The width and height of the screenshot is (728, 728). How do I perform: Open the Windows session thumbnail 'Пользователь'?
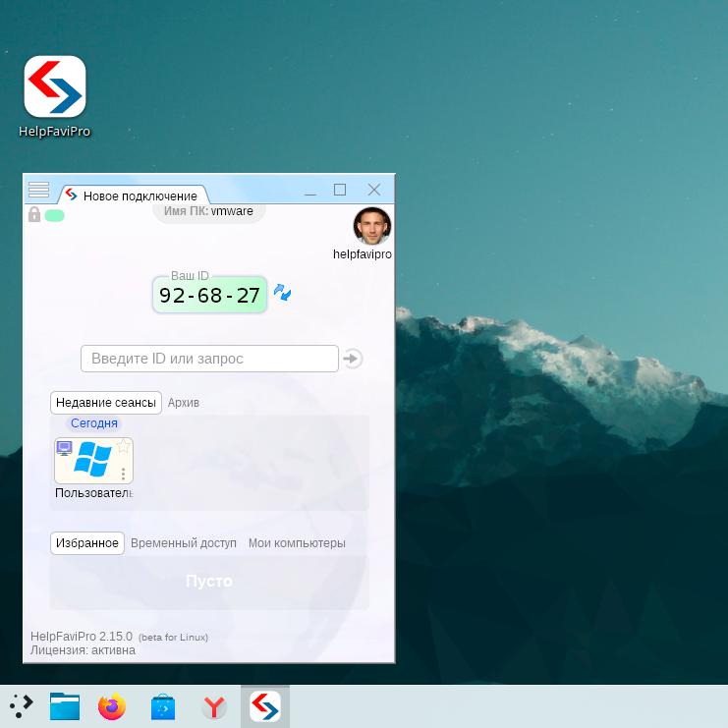point(93,461)
